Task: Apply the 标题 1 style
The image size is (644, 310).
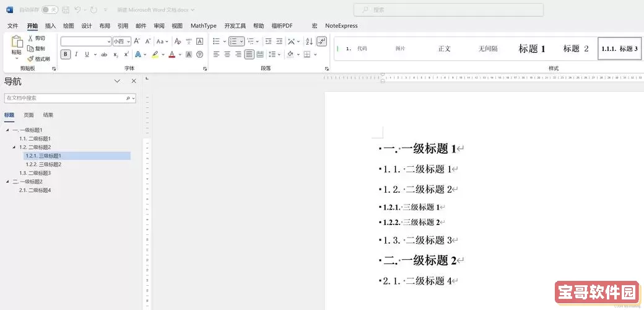Action: tap(532, 49)
